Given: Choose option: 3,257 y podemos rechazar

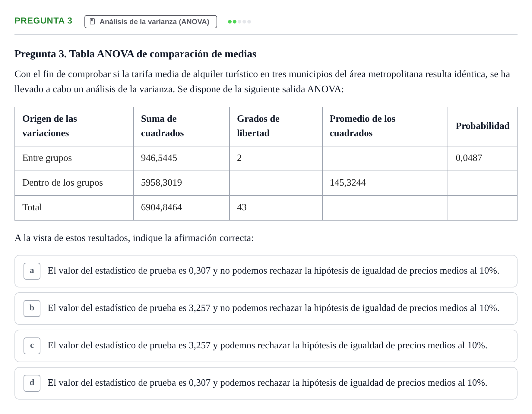Looking at the screenshot, I should (x=266, y=346).
